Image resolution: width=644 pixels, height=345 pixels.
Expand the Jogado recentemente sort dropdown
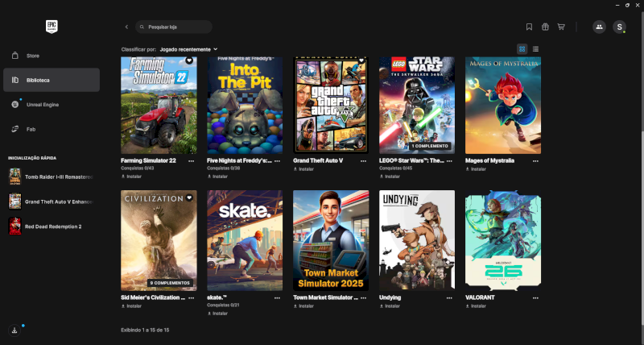[x=188, y=49]
